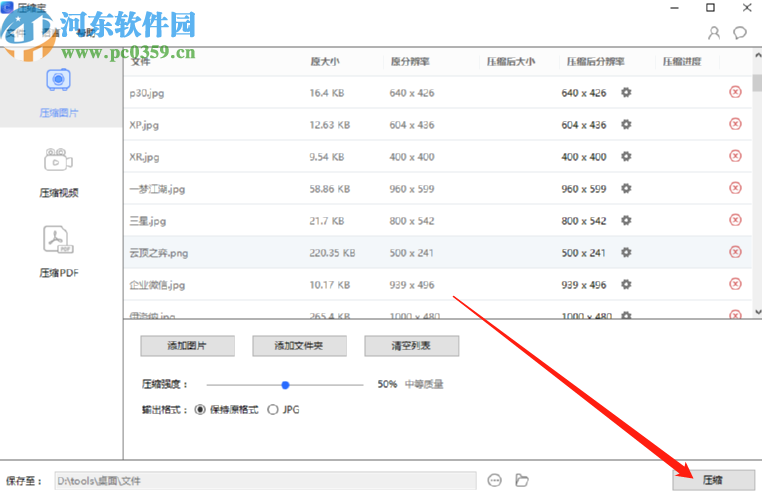This screenshot has width=762, height=500.
Task: Open resolution settings gear for 一梦江湖.jpg
Action: [626, 189]
